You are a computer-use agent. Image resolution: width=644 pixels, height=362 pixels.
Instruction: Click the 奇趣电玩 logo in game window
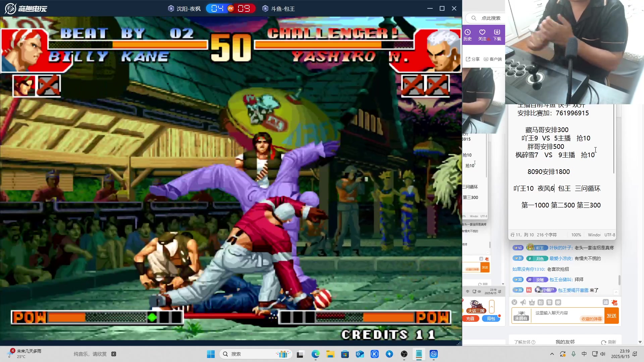click(x=26, y=8)
